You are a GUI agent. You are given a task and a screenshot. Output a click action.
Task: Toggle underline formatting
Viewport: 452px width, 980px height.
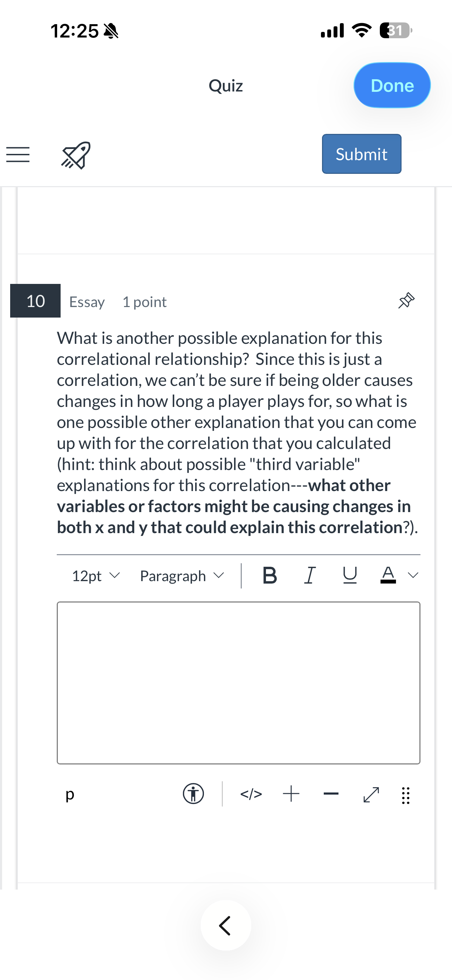350,575
